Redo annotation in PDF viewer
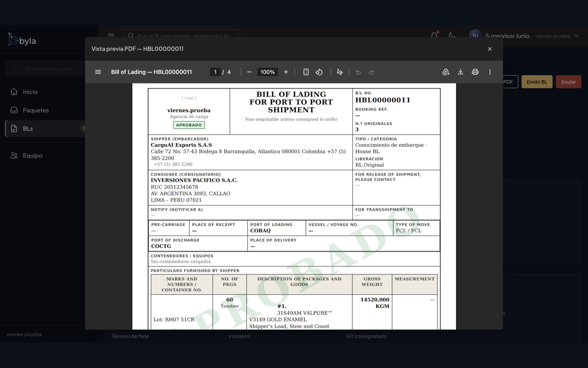Image resolution: width=588 pixels, height=368 pixels. point(371,72)
